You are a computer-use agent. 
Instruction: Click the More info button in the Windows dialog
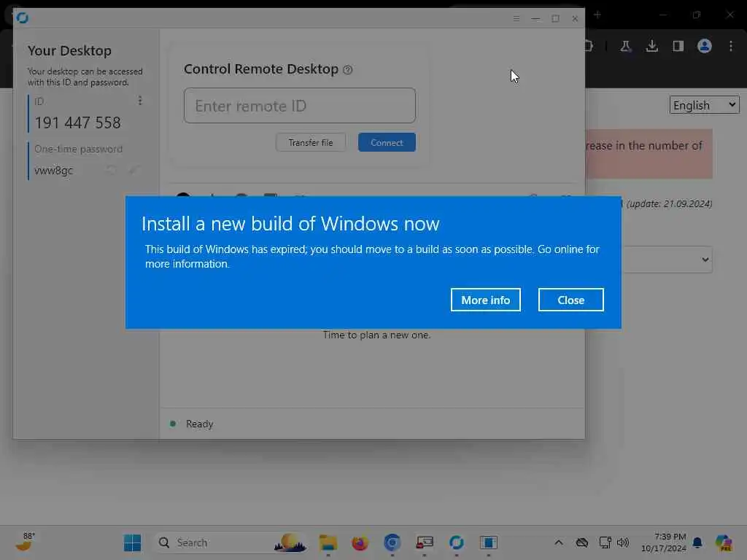(x=485, y=300)
